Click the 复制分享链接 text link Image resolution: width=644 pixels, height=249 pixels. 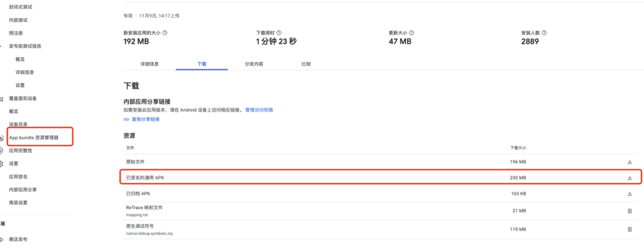coord(145,119)
